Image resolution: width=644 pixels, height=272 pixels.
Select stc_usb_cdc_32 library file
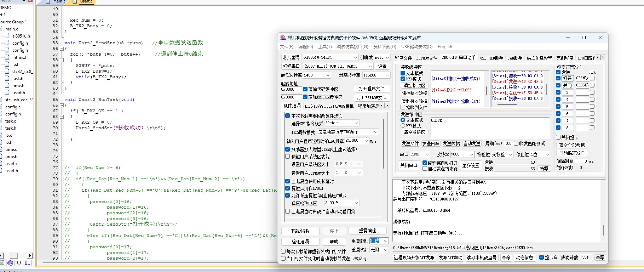click(19, 100)
